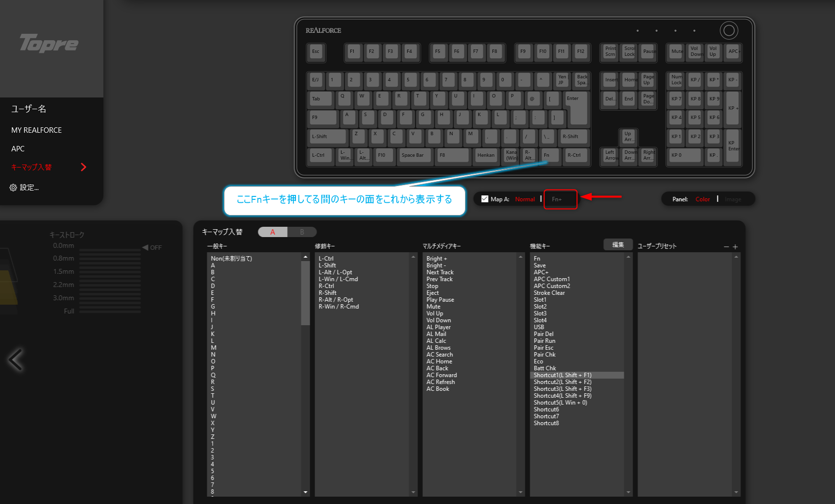The height and width of the screenshot is (504, 835).
Task: Toggle the Map A checkbox
Action: [485, 199]
